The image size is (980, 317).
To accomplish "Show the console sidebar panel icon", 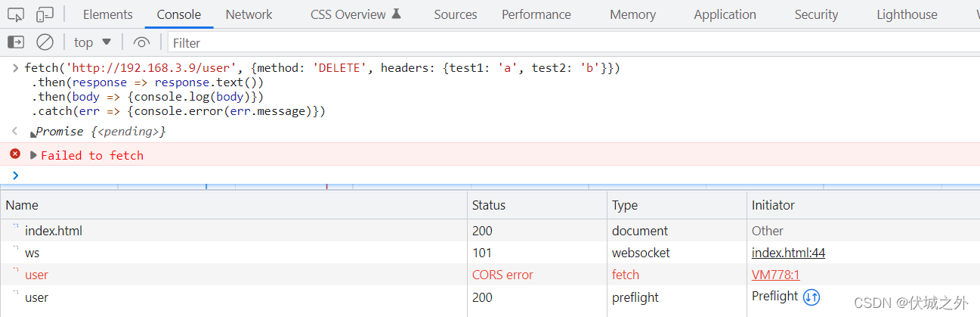I will [x=15, y=42].
